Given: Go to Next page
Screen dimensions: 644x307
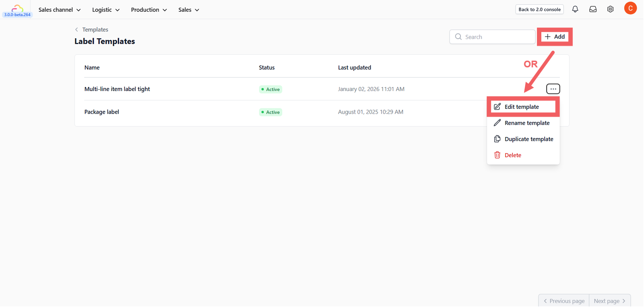Looking at the screenshot, I should [x=610, y=301].
